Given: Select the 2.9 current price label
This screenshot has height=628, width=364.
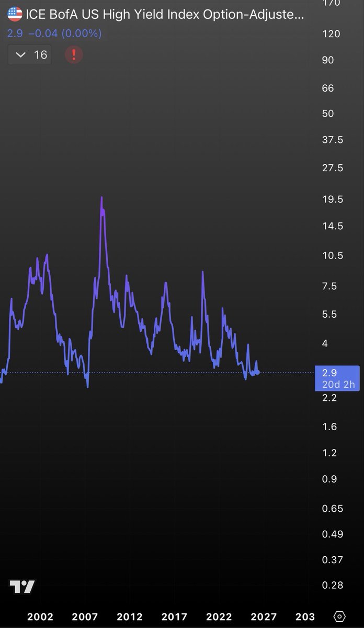Looking at the screenshot, I should (329, 373).
